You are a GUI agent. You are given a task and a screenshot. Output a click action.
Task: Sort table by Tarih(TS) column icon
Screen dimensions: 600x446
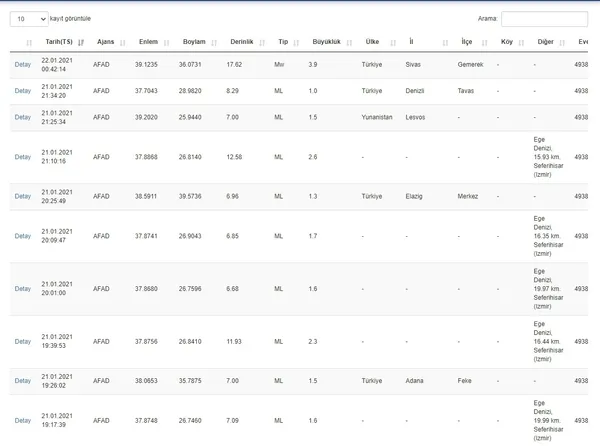80,43
